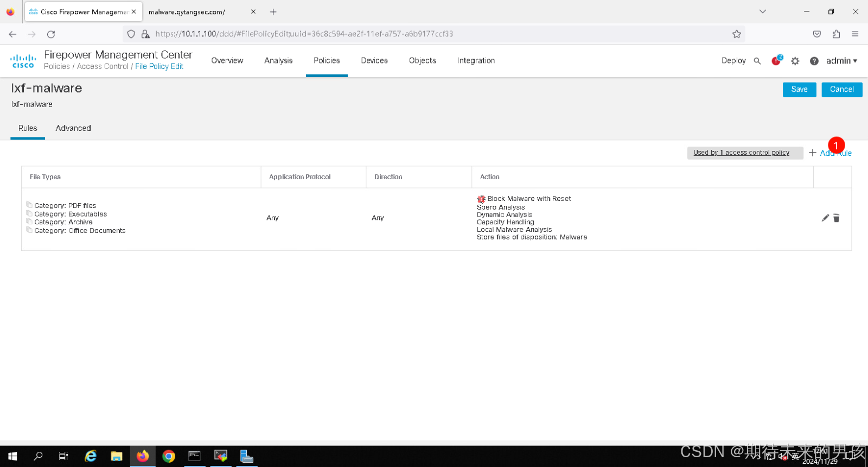Follow File Policy Edit breadcrumb link

tap(159, 66)
